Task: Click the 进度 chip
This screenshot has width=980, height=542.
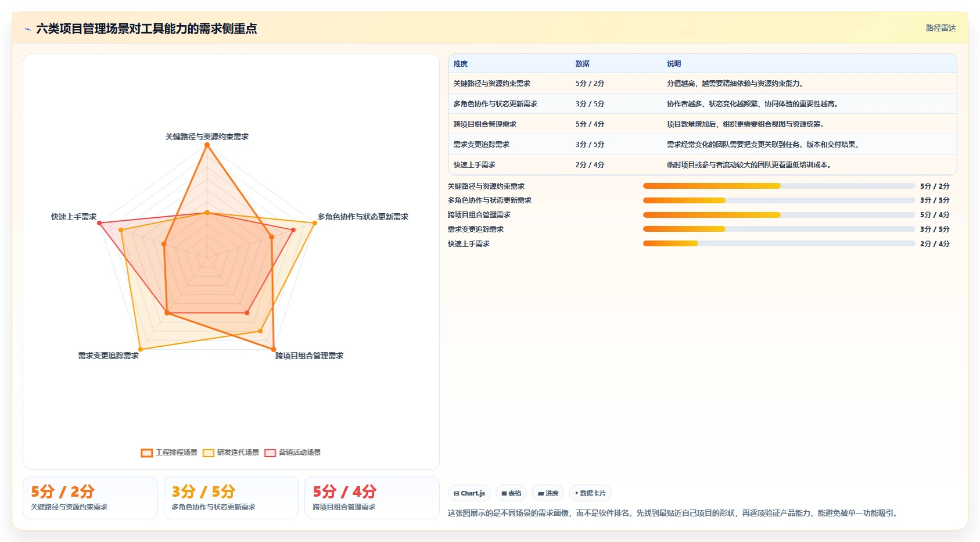Action: tap(548, 493)
